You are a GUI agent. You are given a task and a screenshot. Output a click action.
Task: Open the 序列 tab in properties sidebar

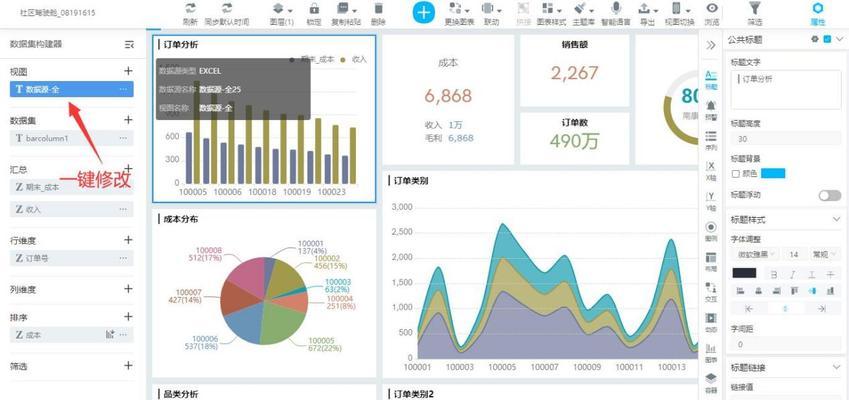click(x=711, y=140)
